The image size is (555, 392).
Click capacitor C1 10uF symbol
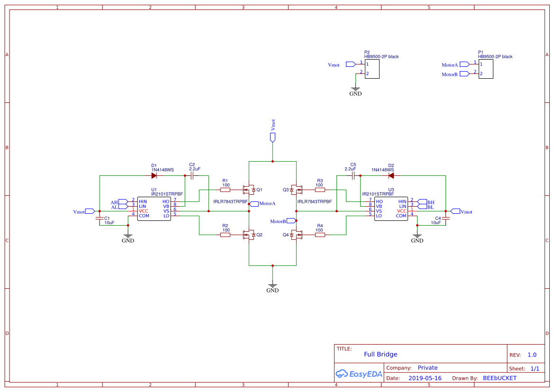tap(100, 219)
